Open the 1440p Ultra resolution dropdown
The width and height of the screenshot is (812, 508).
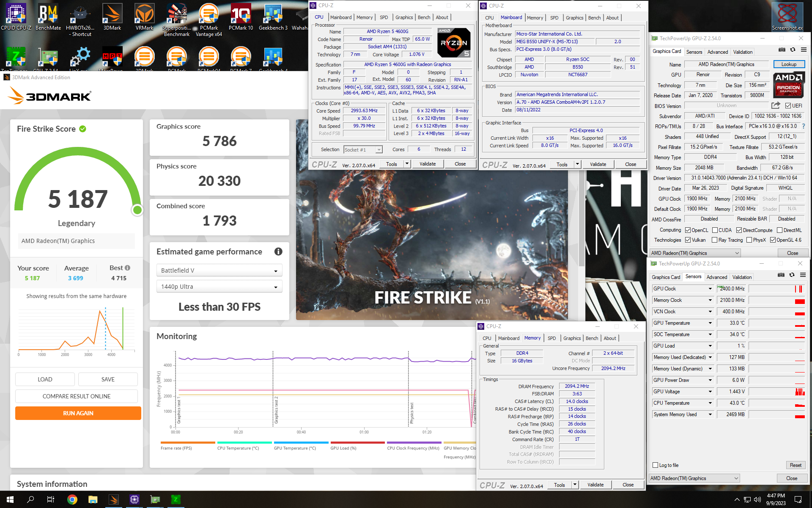tap(219, 287)
